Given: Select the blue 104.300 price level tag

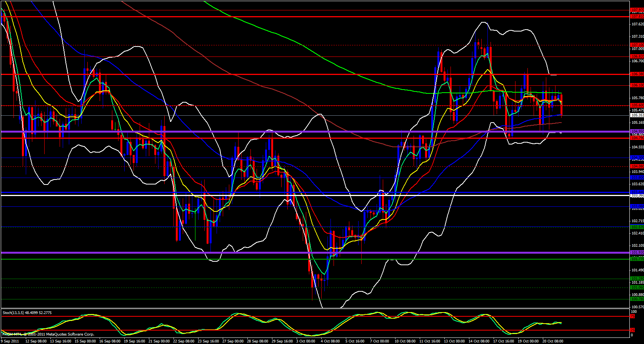Looking at the screenshot, I should click(637, 158).
